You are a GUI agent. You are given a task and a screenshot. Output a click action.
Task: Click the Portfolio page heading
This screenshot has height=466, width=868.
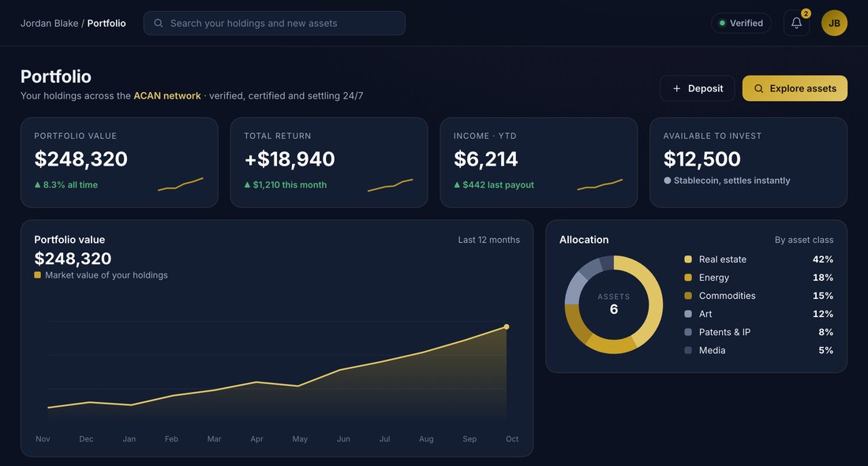(56, 76)
